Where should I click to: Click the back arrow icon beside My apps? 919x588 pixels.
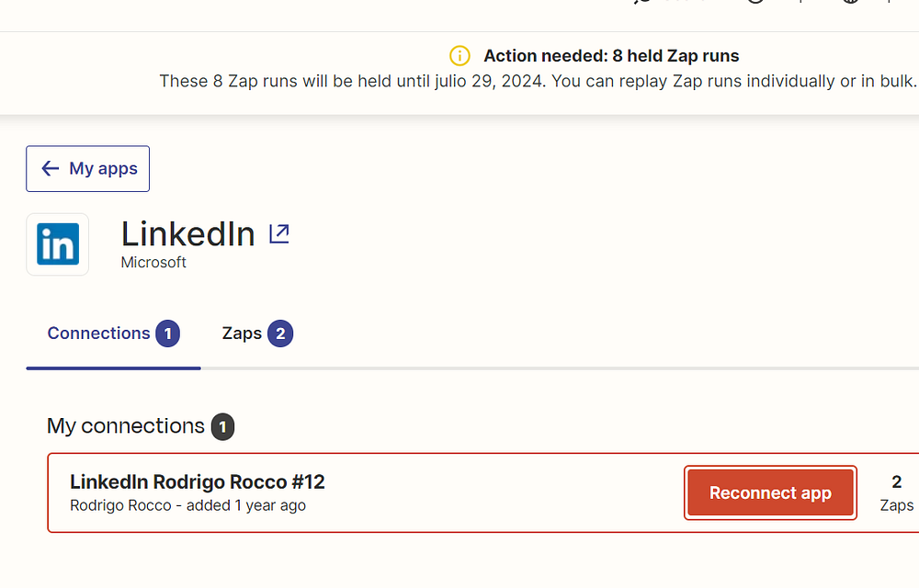[51, 169]
